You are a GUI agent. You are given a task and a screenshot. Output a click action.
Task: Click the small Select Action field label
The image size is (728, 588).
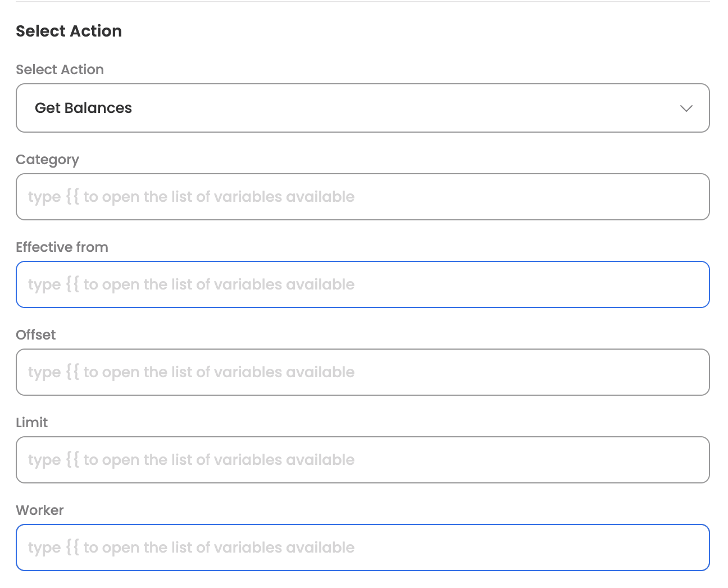60,70
